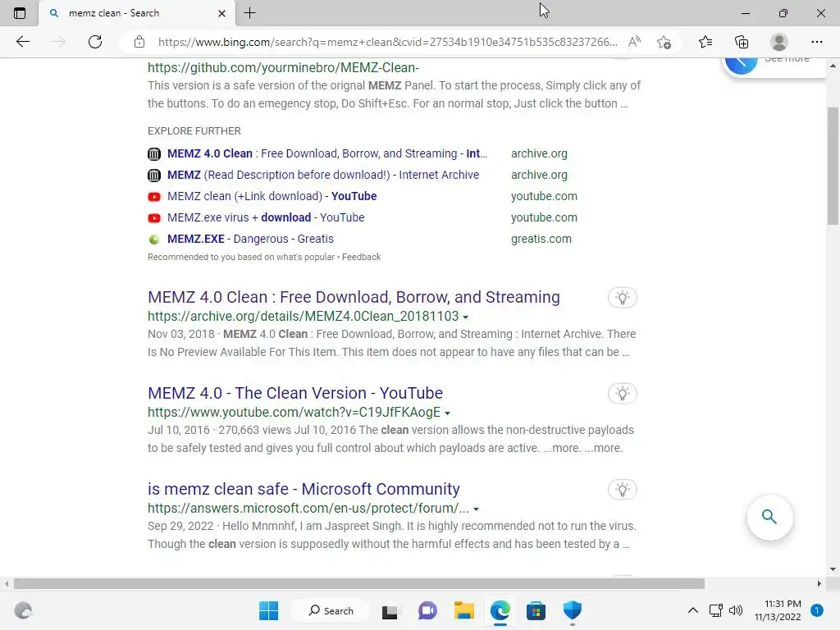The width and height of the screenshot is (840, 630).
Task: Click the floating blue search button
Action: tap(769, 517)
